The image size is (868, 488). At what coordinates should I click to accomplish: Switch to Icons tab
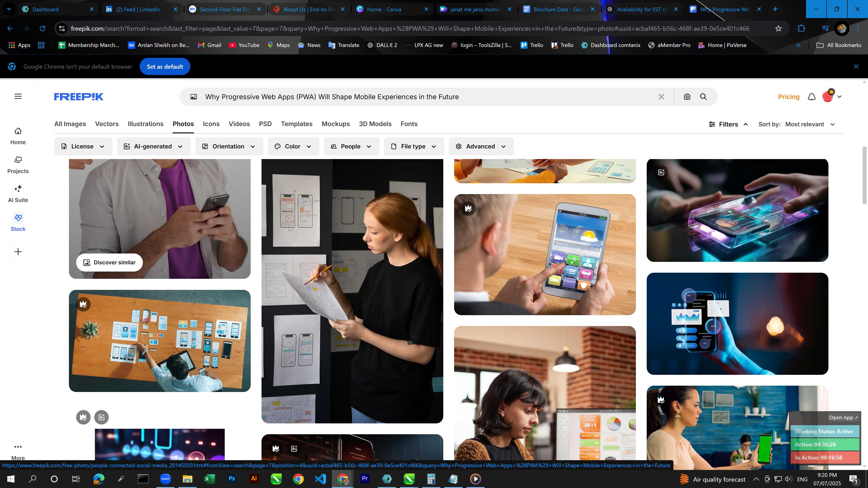click(x=211, y=124)
